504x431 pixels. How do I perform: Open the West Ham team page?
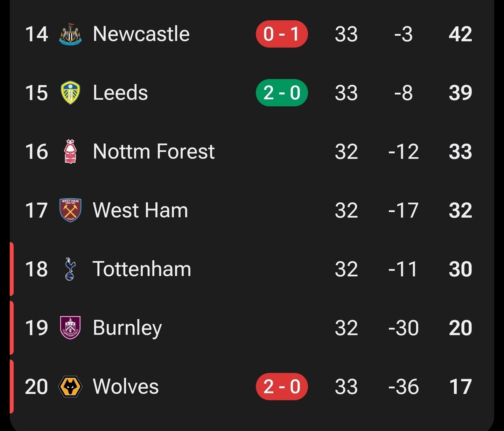click(x=140, y=211)
